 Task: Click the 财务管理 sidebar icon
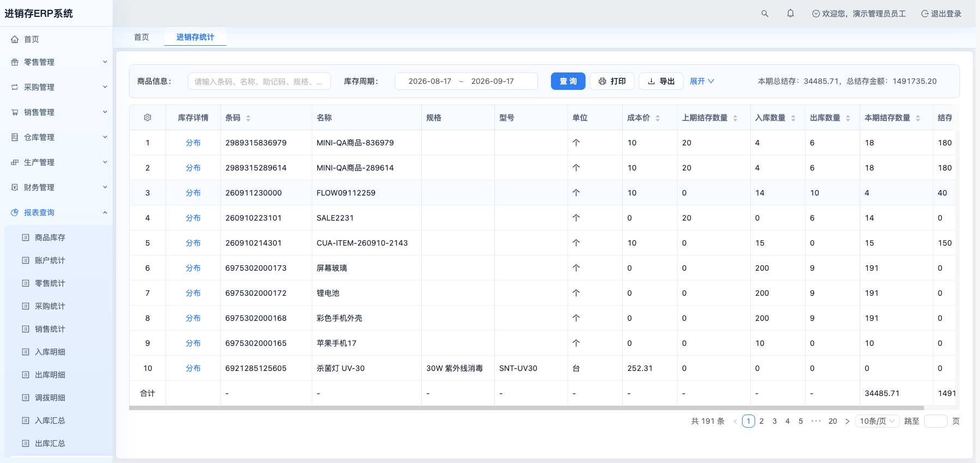(15, 187)
